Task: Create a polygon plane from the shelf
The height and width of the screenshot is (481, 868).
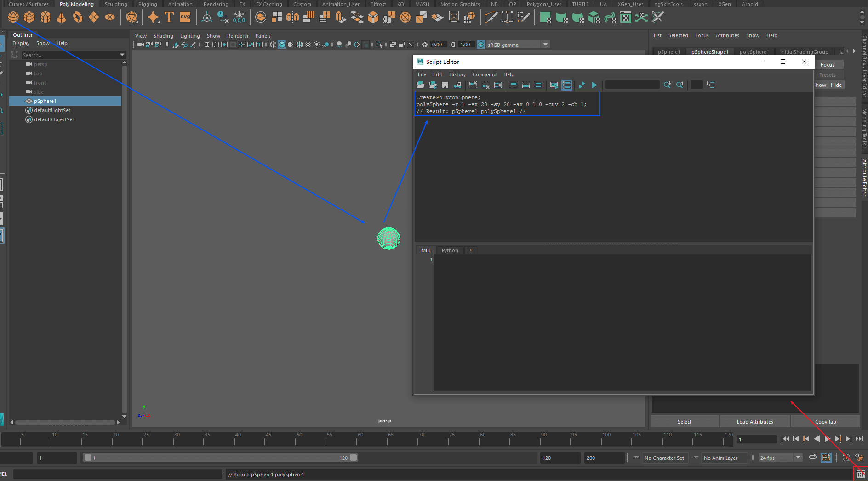Action: (x=94, y=17)
